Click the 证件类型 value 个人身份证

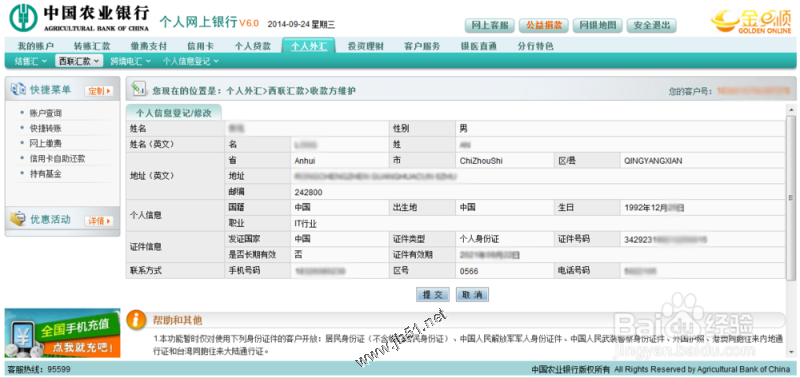coord(479,239)
